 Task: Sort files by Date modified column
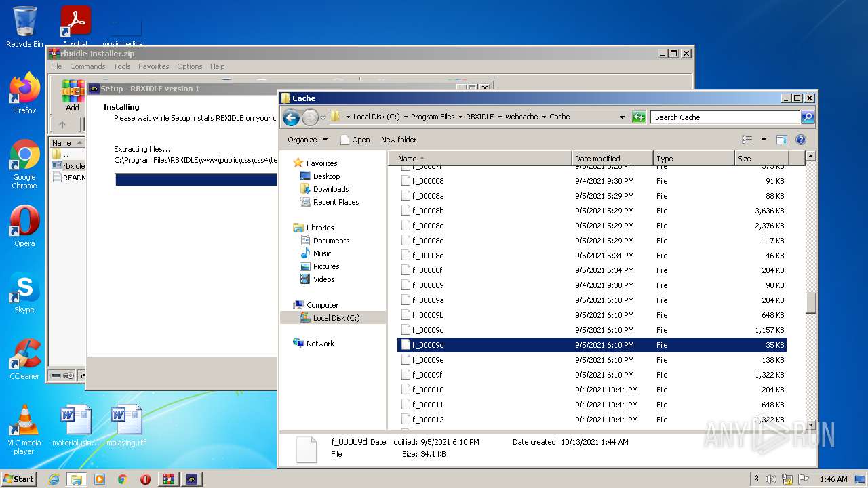pos(612,159)
